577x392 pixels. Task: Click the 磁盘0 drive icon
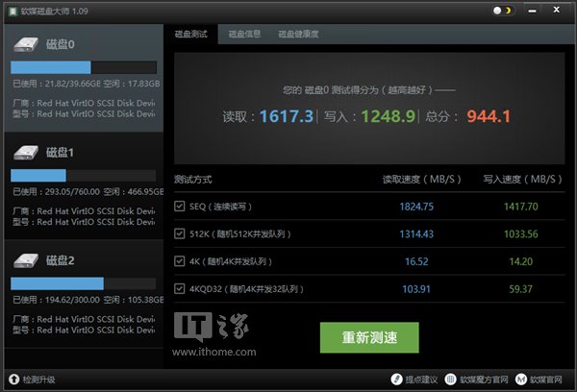pyautogui.click(x=26, y=44)
